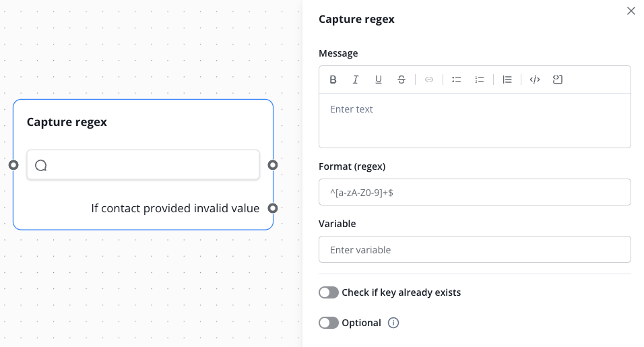Insert inline code formatting
The height and width of the screenshot is (347, 644).
coord(535,80)
